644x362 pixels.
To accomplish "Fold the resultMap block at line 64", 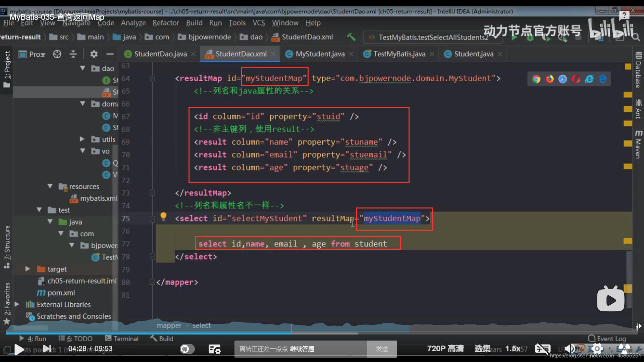I will 152,78.
